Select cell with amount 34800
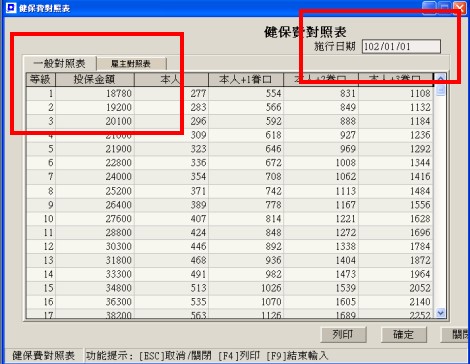This screenshot has width=470, height=364. [x=95, y=288]
